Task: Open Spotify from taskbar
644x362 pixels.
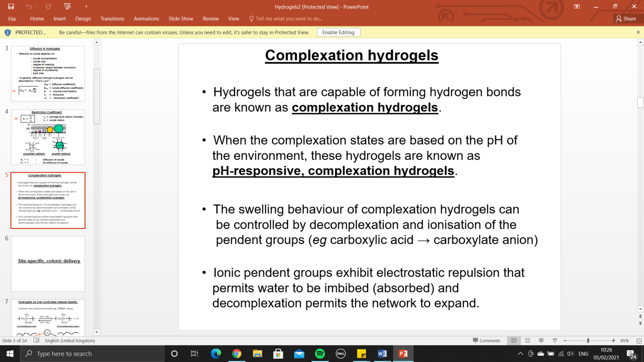Action: coord(320,354)
